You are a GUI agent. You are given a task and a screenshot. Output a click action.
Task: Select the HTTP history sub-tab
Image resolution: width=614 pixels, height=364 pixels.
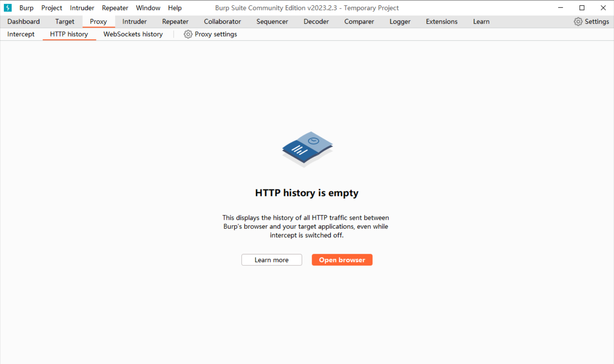point(69,34)
